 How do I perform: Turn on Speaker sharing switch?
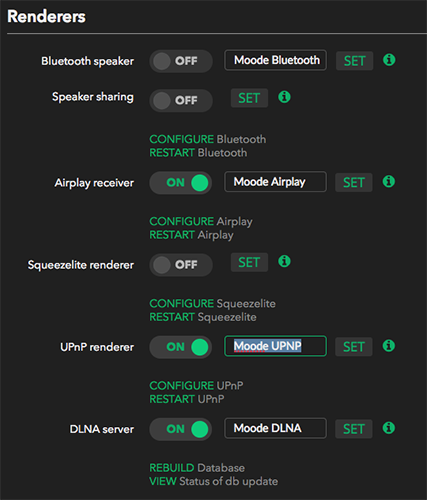(181, 101)
